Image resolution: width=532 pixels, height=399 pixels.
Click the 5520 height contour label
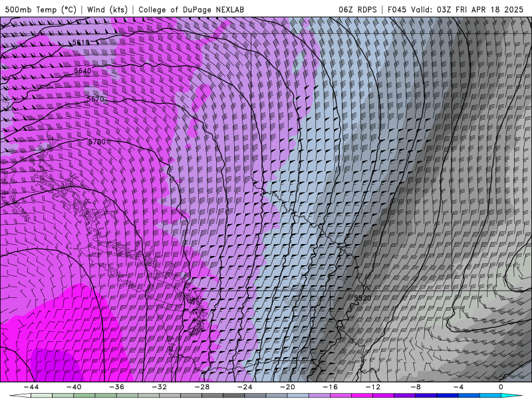pos(362,298)
